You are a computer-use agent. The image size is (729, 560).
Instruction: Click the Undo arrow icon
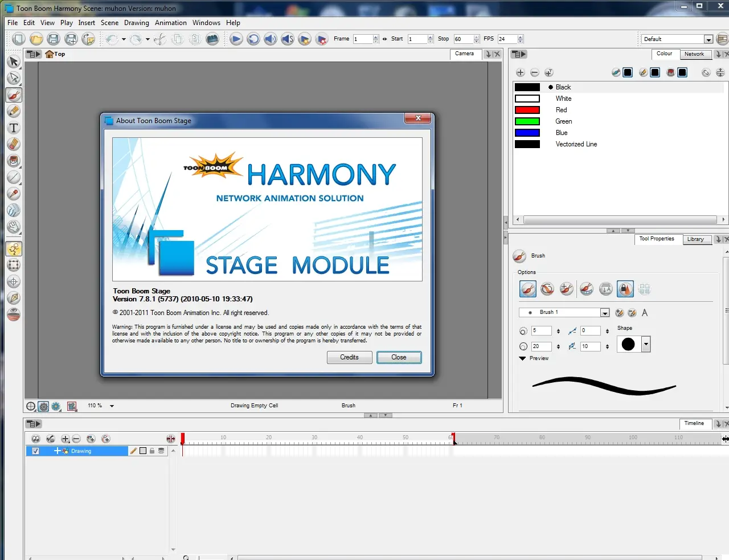pos(112,39)
